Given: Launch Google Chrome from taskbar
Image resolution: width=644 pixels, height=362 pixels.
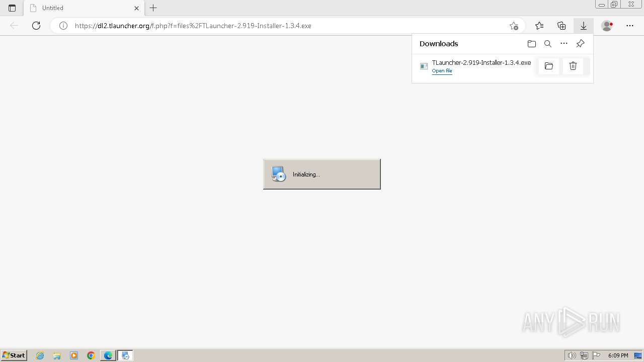Looking at the screenshot, I should pyautogui.click(x=91, y=355).
